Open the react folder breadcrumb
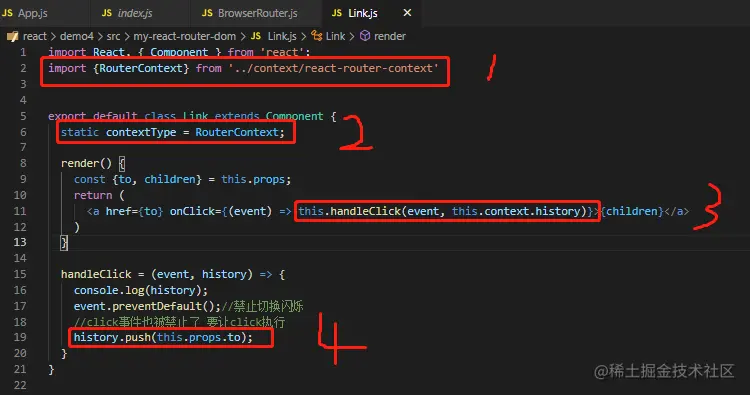 pyautogui.click(x=35, y=36)
